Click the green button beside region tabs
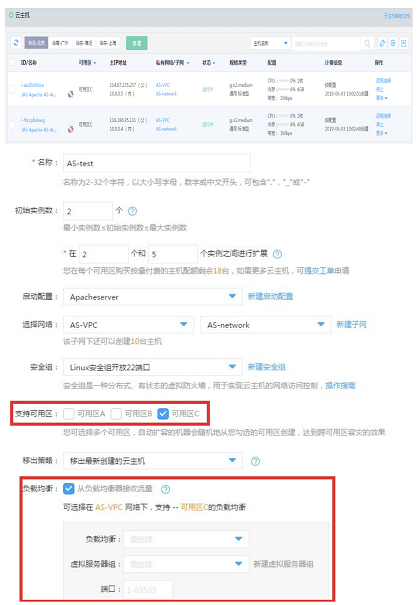The image size is (418, 605). [x=137, y=43]
